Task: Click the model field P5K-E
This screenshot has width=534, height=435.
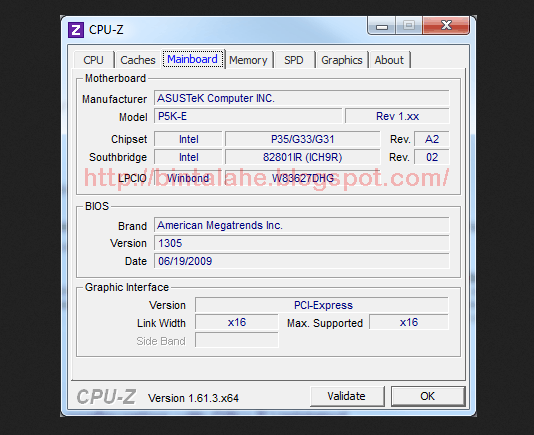Action: pyautogui.click(x=248, y=116)
